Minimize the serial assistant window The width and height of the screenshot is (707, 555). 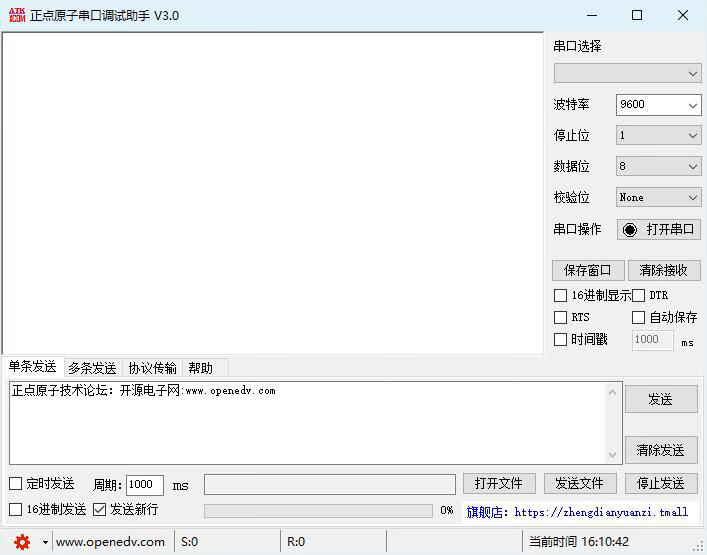[592, 15]
